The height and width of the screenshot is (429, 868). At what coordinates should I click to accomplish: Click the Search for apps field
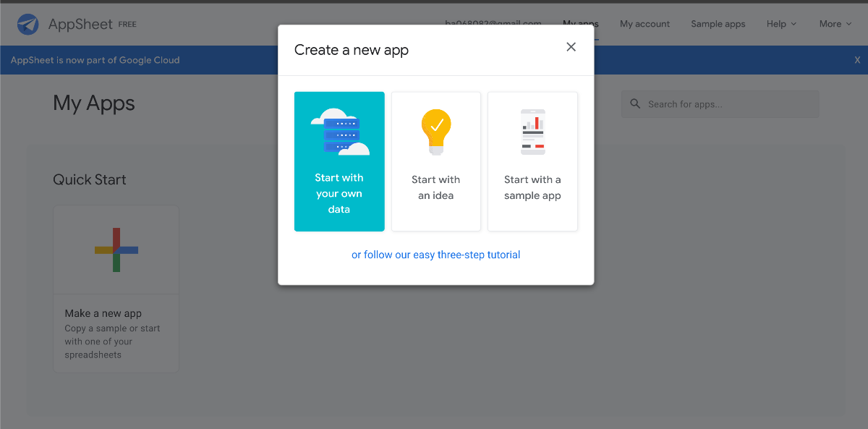[x=720, y=104]
